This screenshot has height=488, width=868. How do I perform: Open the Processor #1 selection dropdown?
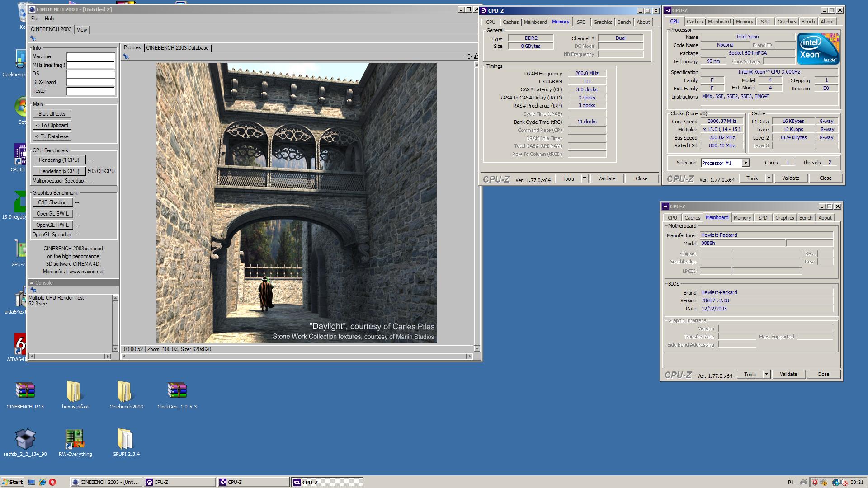coord(745,163)
